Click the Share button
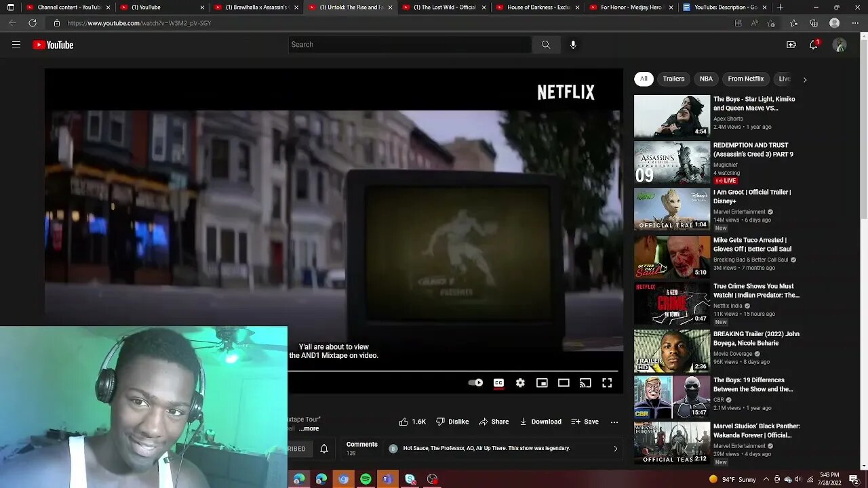The image size is (868, 488). click(x=494, y=422)
